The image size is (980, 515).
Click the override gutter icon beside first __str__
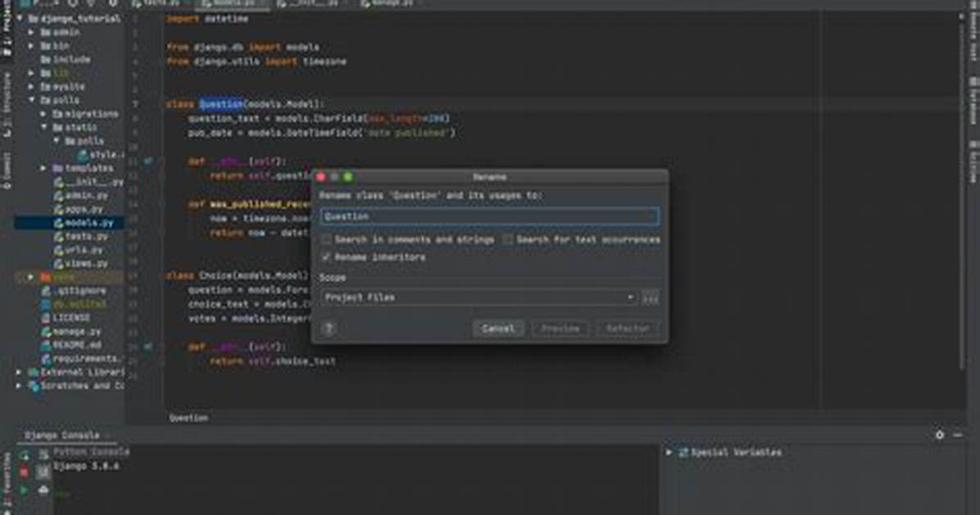pos(148,162)
